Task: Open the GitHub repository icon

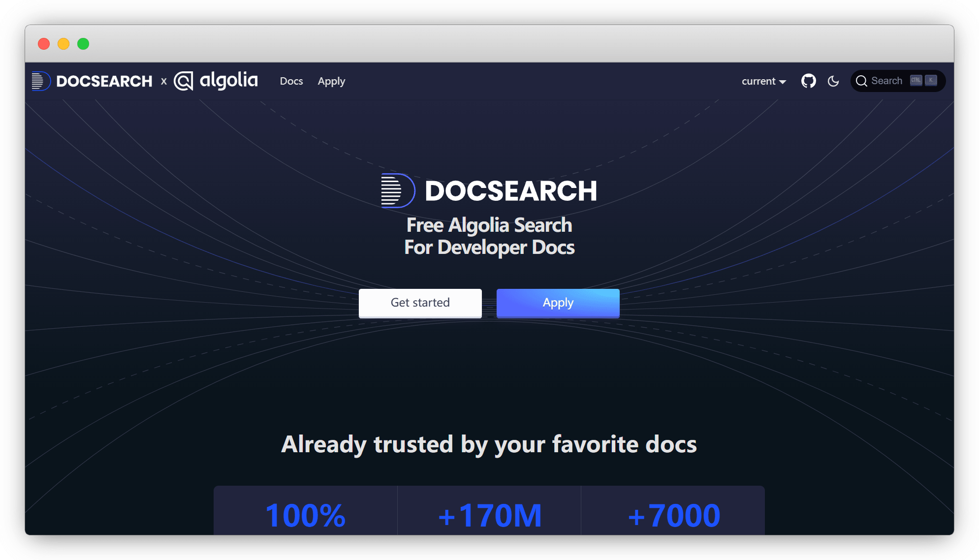Action: [808, 81]
